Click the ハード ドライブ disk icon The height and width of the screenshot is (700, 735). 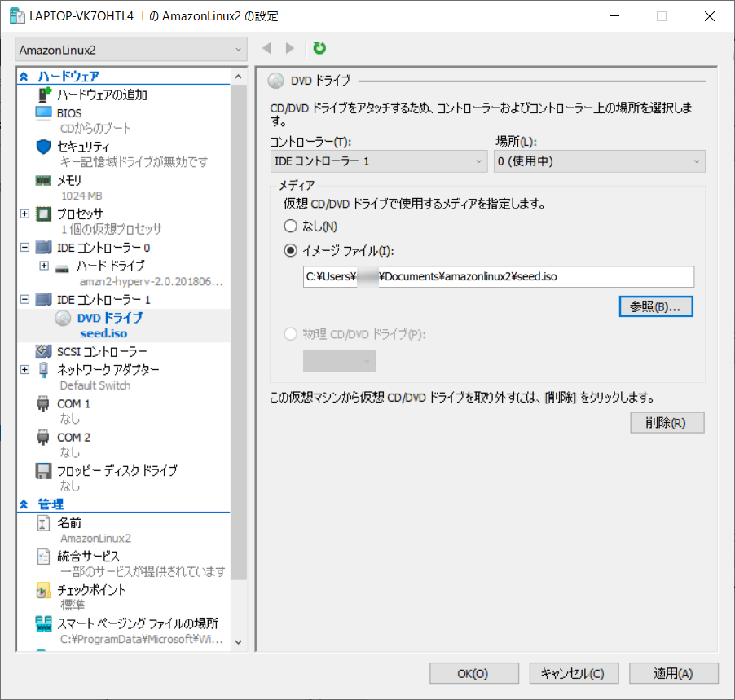pos(62,269)
